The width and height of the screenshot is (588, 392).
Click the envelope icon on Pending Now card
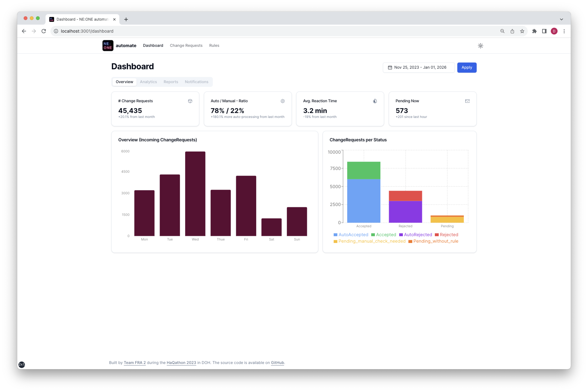coord(467,101)
